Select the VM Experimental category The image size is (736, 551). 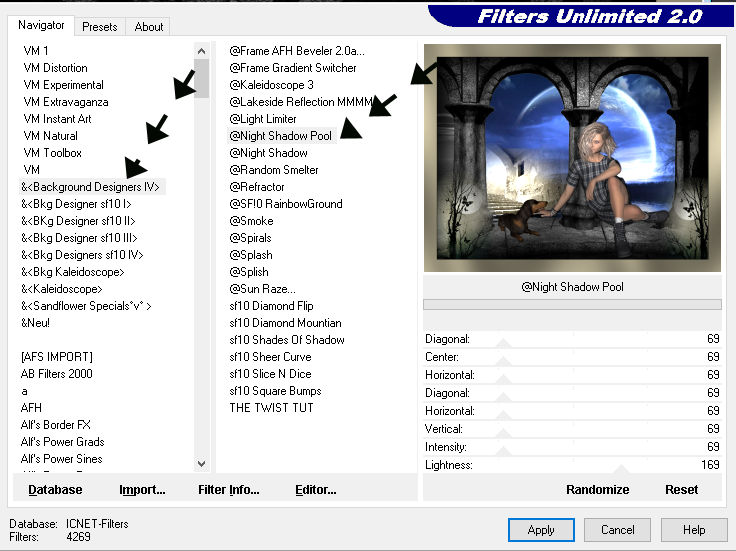[63, 85]
